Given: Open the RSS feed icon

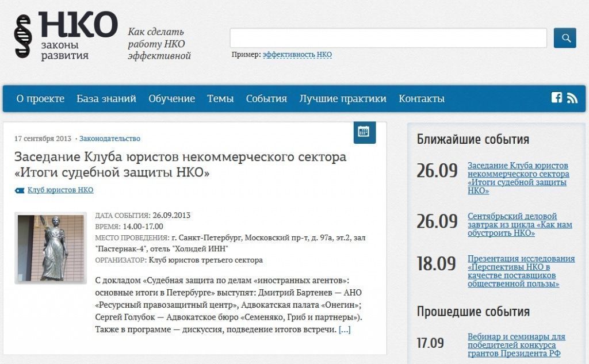Looking at the screenshot, I should pos(572,98).
